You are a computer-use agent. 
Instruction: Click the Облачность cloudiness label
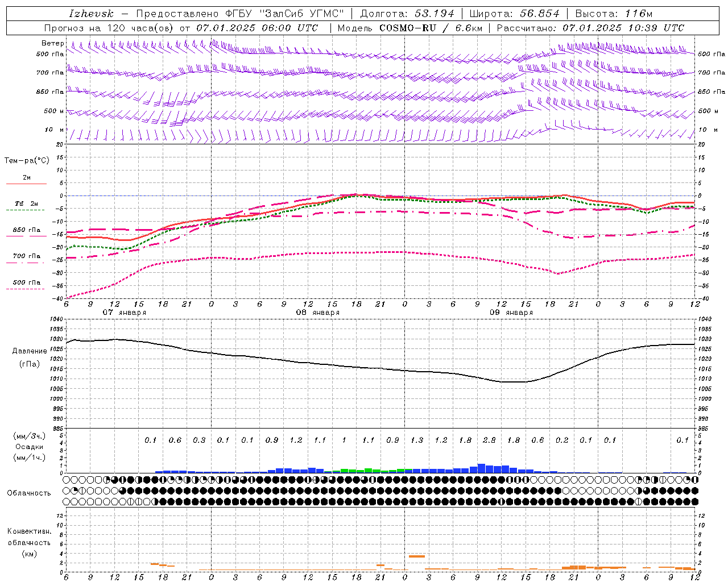[29, 493]
